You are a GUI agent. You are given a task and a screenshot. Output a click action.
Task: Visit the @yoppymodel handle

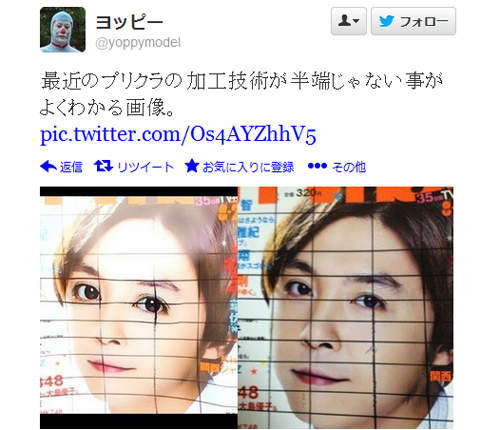(138, 43)
